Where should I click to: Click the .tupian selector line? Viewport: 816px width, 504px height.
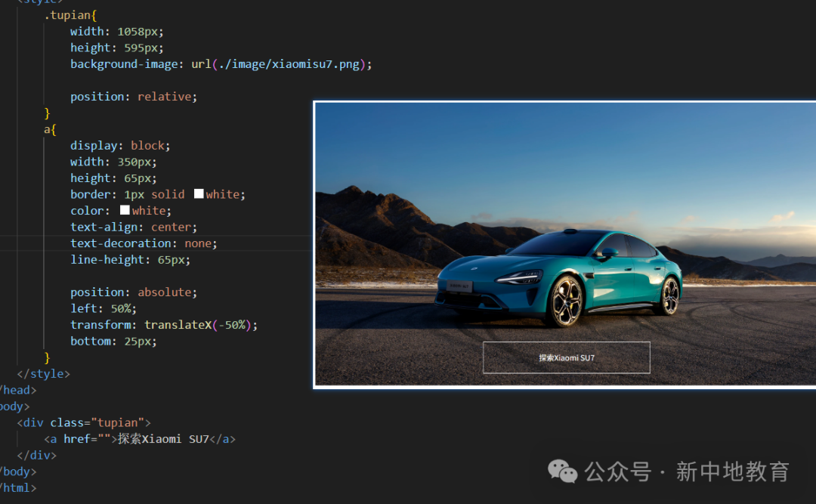(70, 15)
